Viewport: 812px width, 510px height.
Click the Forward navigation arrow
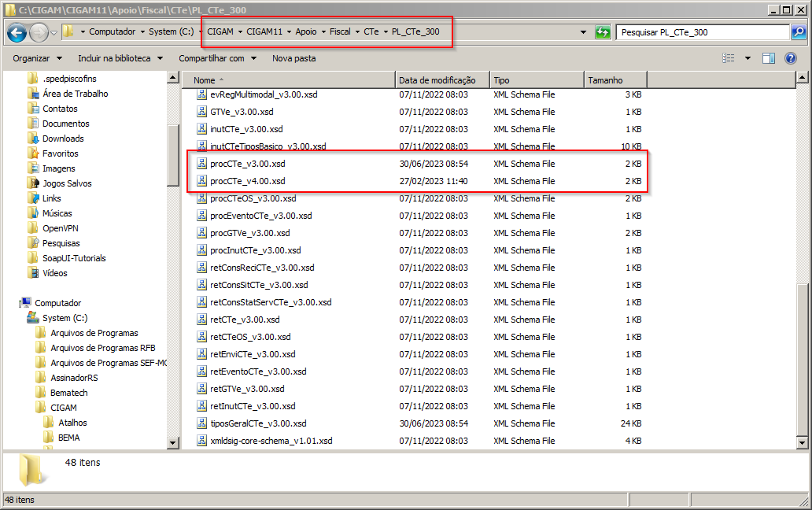[x=39, y=32]
